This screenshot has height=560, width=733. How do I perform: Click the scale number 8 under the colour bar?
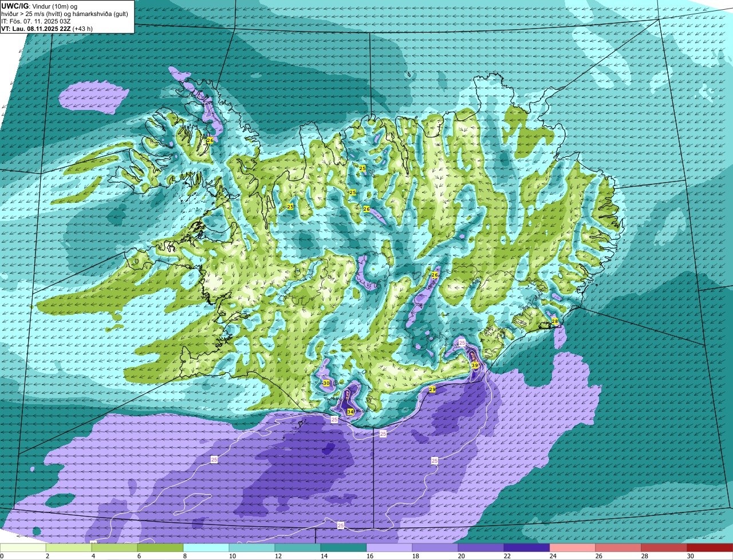185,556
